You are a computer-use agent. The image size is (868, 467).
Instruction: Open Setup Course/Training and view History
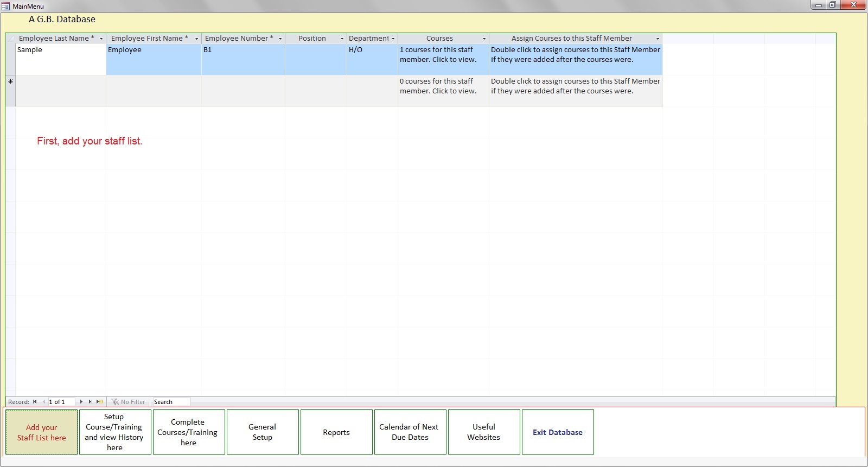click(114, 432)
